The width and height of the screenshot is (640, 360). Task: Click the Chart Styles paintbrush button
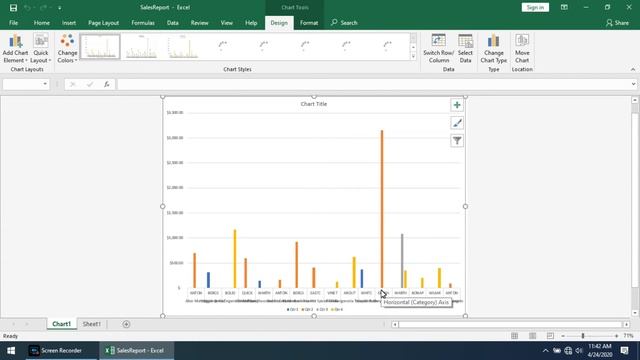pos(457,123)
